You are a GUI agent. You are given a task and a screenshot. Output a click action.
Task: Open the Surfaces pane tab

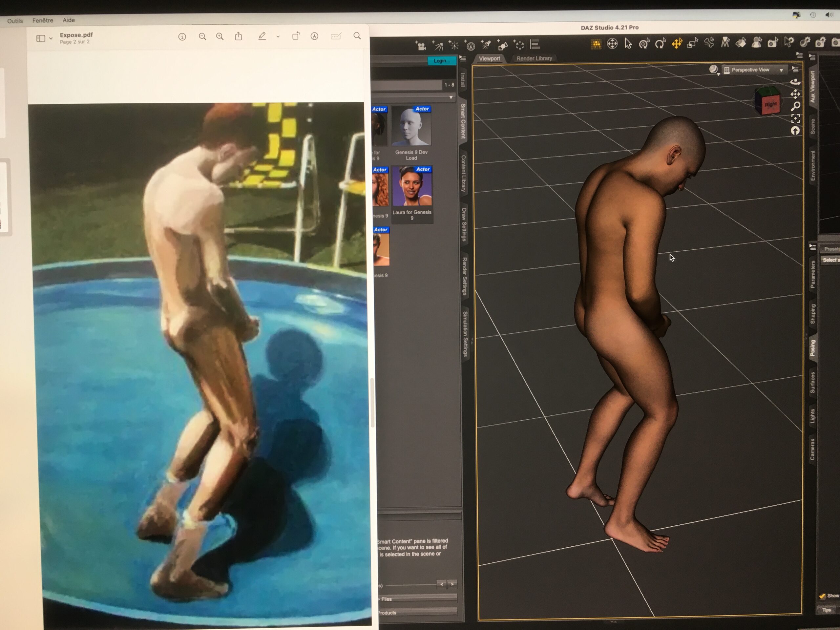[813, 382]
